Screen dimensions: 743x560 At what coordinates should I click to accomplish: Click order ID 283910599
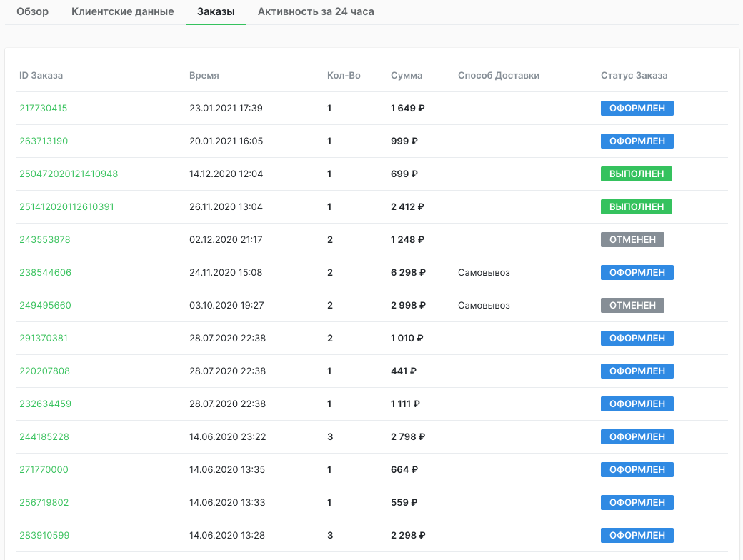[x=44, y=536]
